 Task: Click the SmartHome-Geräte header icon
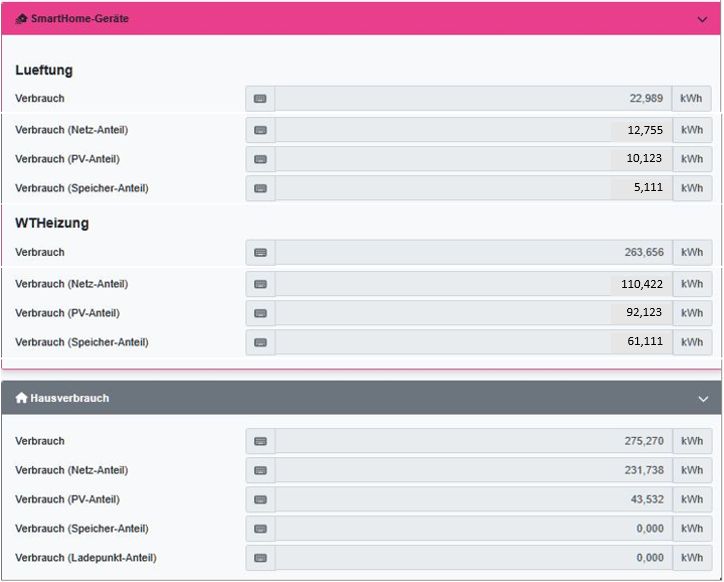point(21,19)
